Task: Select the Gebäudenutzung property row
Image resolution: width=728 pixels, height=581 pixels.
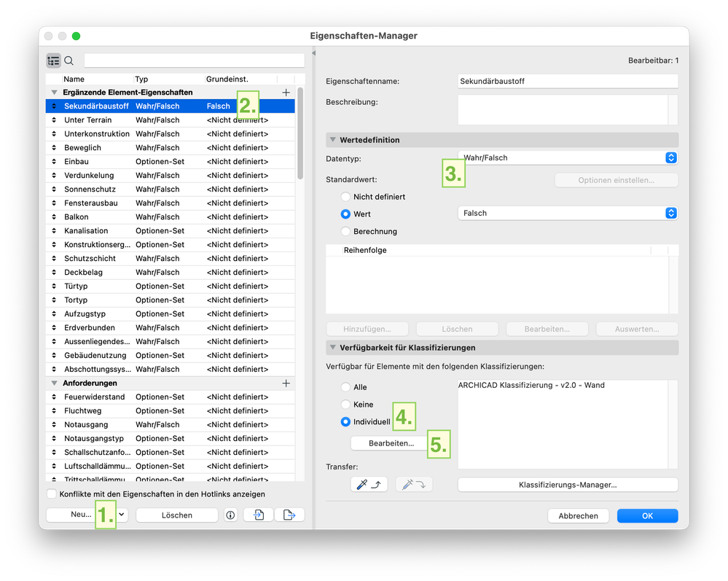Action: pos(171,355)
